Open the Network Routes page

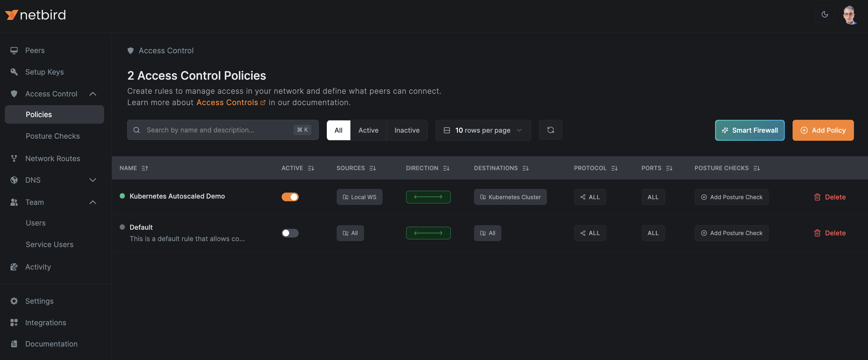coord(53,158)
